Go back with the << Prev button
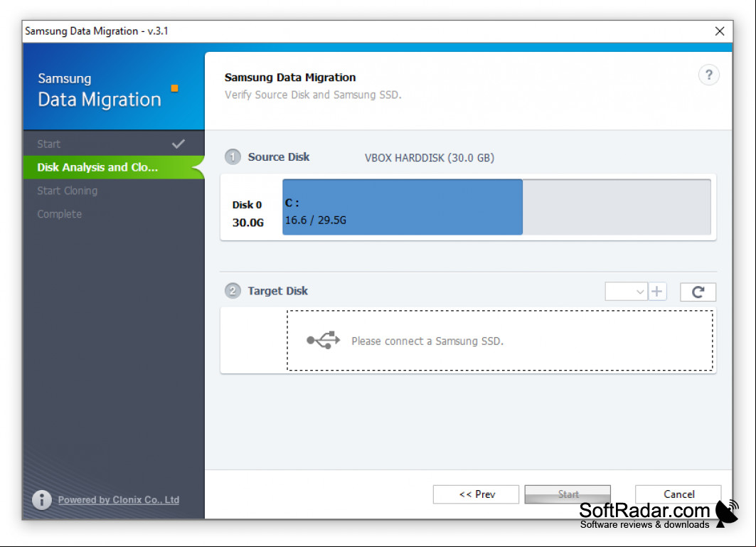The height and width of the screenshot is (547, 756). [476, 494]
